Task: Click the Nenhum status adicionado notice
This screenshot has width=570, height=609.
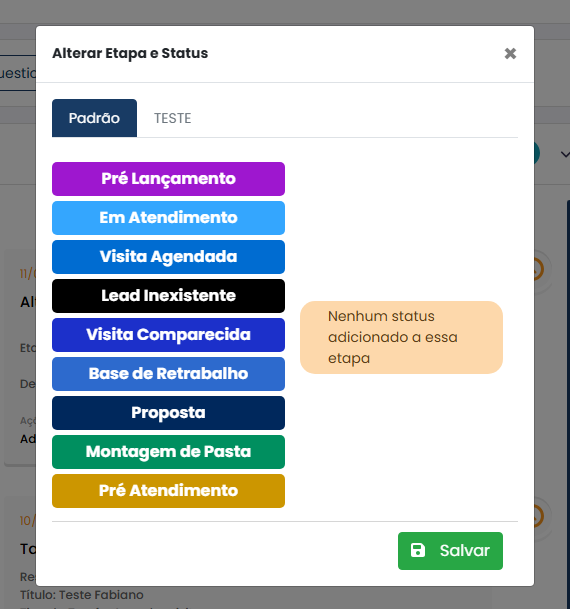Action: click(401, 338)
